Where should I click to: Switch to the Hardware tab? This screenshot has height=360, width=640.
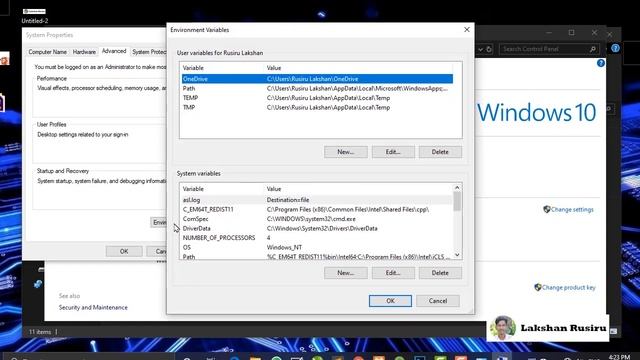pyautogui.click(x=84, y=52)
